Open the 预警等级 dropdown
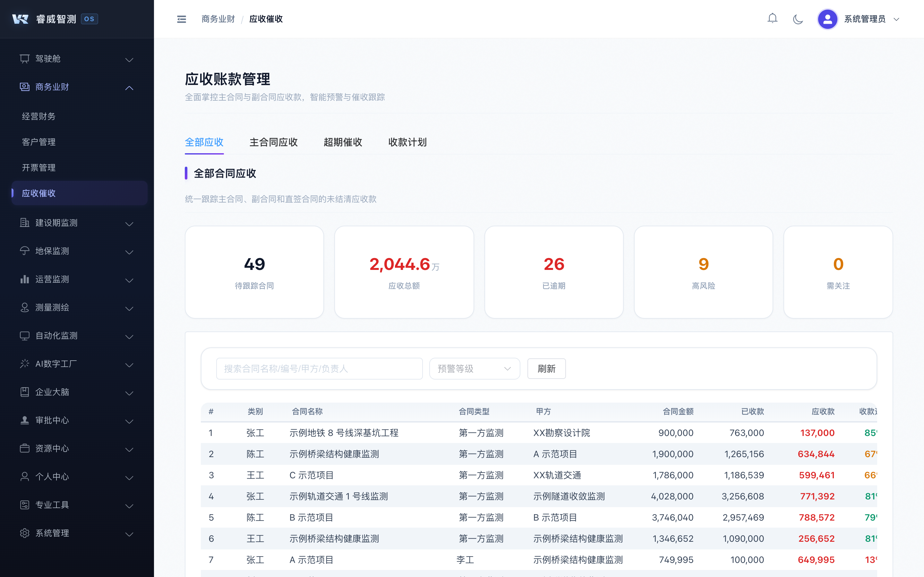 (474, 369)
